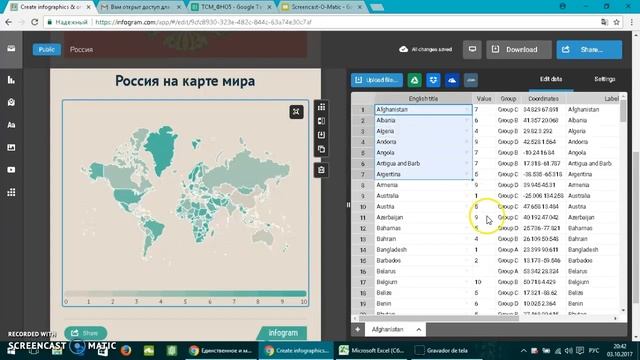Screen dimensions: 640x360
Task: Import data from OneDrive cloud
Action: coord(452,80)
